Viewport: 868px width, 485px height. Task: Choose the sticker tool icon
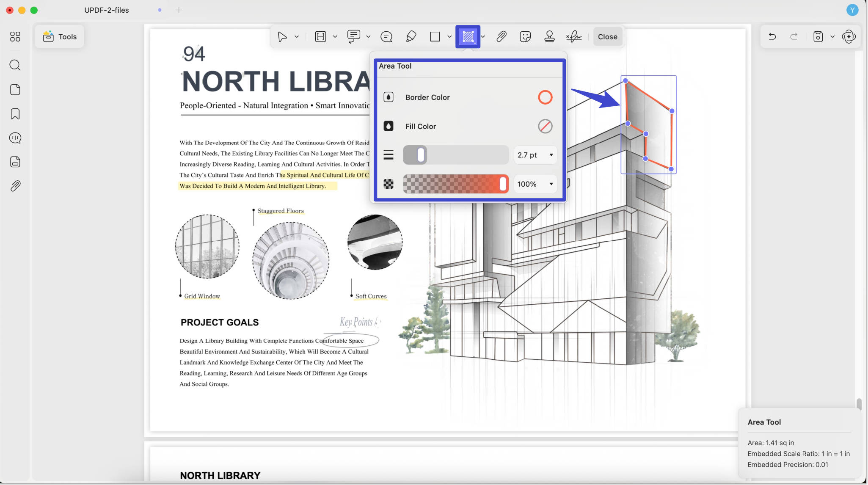coord(525,37)
